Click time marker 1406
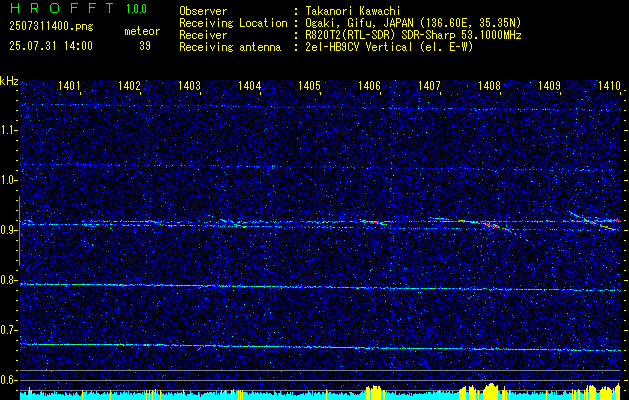This screenshot has width=629, height=400. pos(369,85)
